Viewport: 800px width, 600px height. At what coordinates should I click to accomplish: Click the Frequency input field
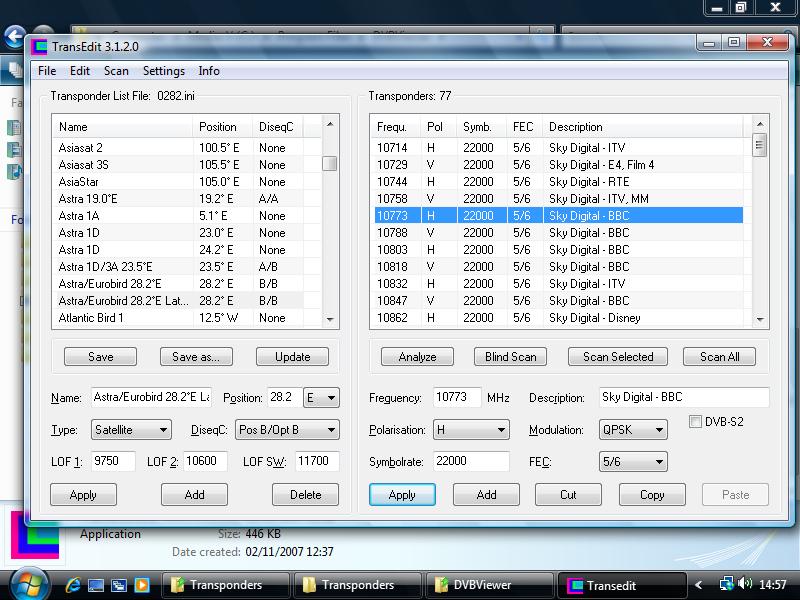click(457, 397)
